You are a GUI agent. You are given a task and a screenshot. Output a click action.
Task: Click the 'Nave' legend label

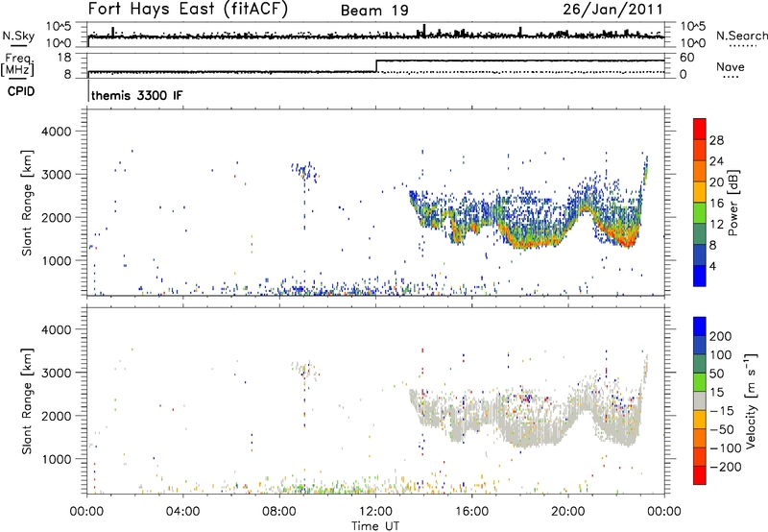pyautogui.click(x=731, y=66)
